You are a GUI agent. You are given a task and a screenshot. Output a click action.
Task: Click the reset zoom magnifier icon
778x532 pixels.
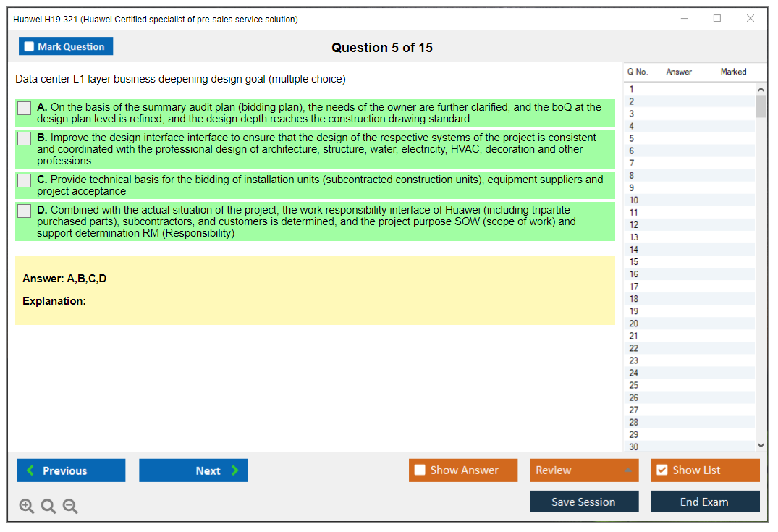(x=48, y=507)
